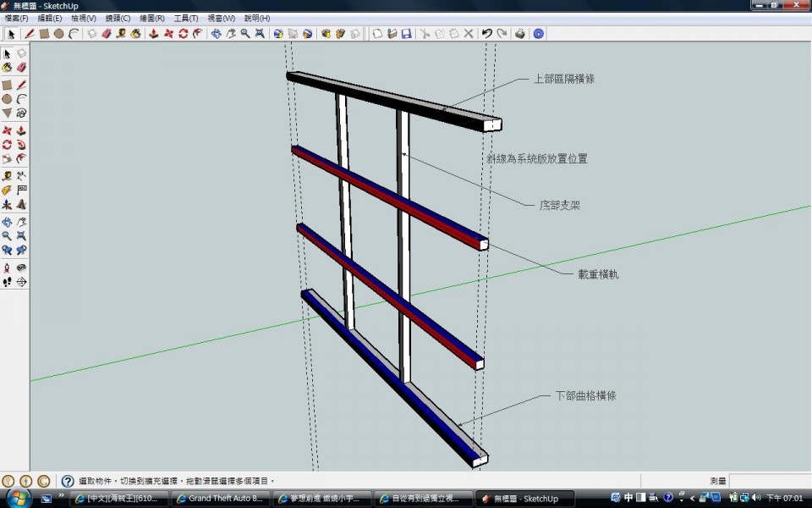Click the Windows Start orb
Image resolution: width=812 pixels, height=508 pixels.
click(x=16, y=498)
